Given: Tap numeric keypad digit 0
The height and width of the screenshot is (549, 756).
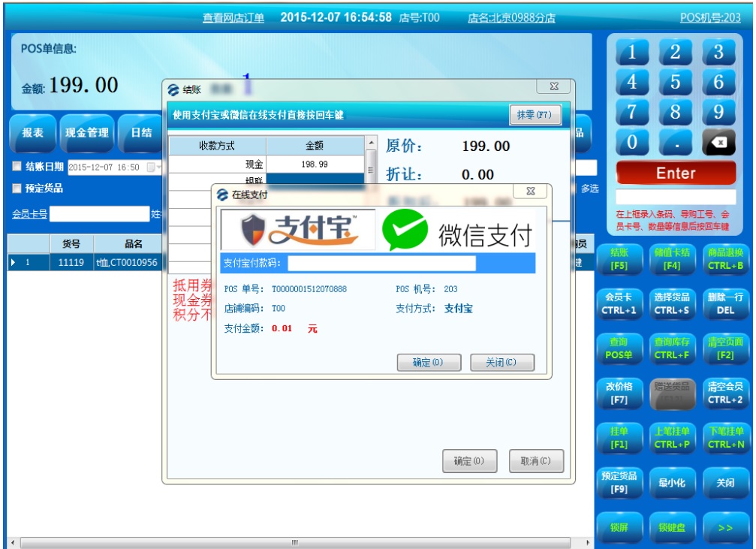Looking at the screenshot, I should [631, 142].
